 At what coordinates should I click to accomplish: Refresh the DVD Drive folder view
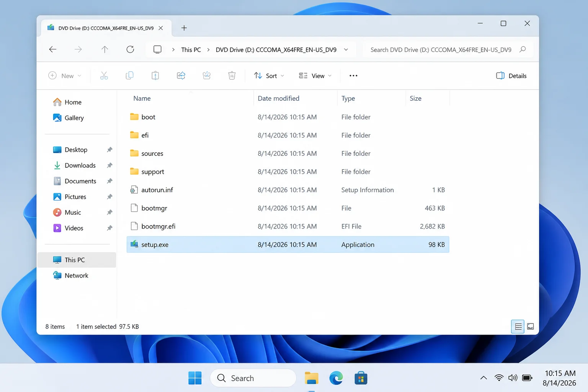[x=130, y=49]
